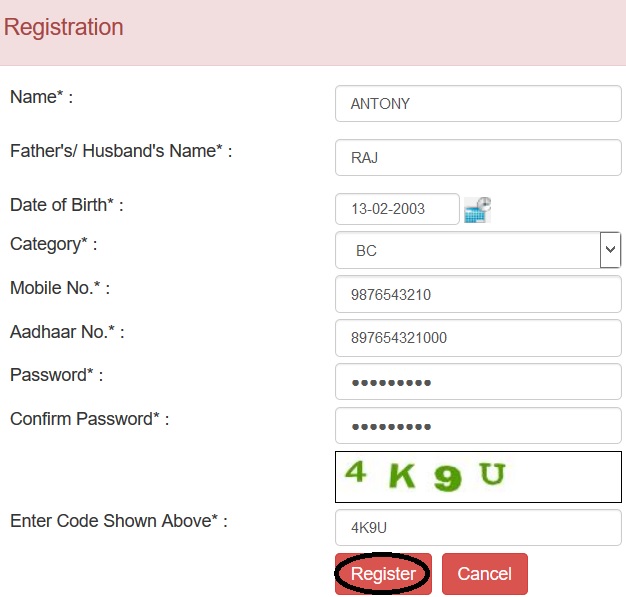This screenshot has height=597, width=626.
Task: Click the Name field containing ANTONY
Action: [x=478, y=103]
